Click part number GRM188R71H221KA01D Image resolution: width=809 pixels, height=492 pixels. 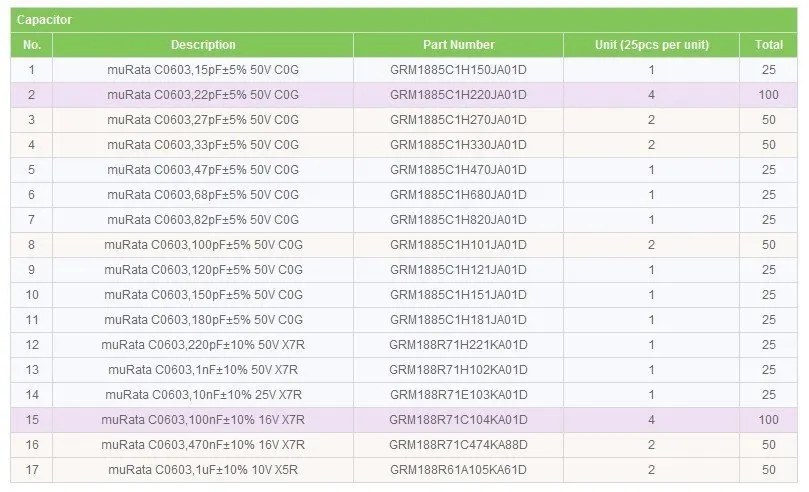pos(458,345)
